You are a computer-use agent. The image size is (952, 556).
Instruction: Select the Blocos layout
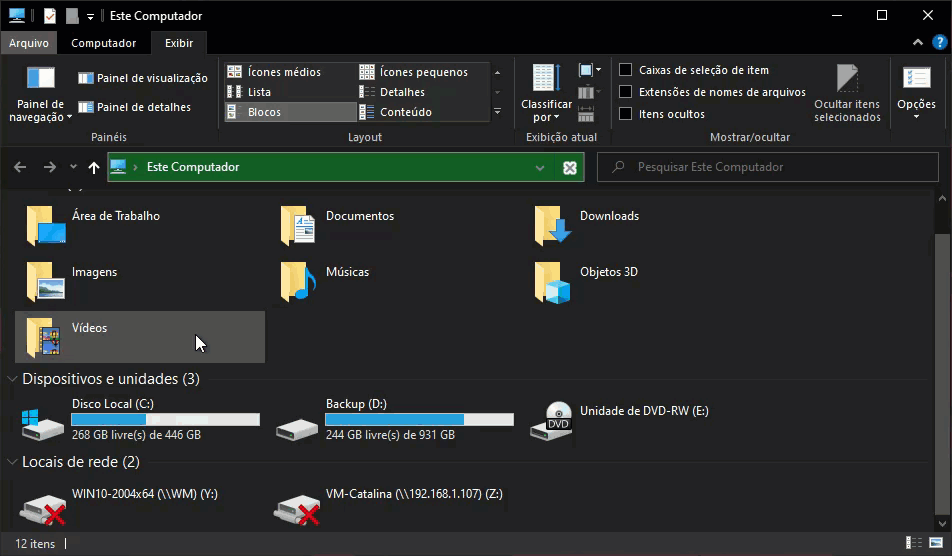[x=290, y=112]
